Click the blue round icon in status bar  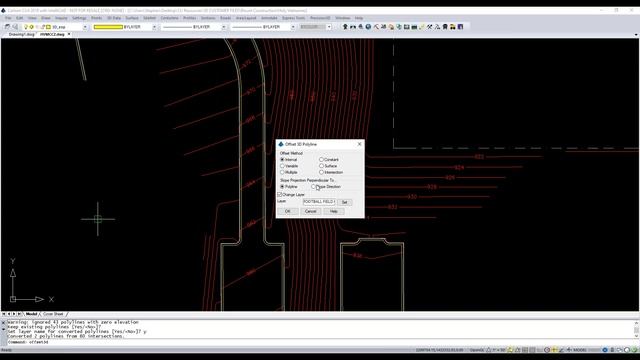pos(605,350)
